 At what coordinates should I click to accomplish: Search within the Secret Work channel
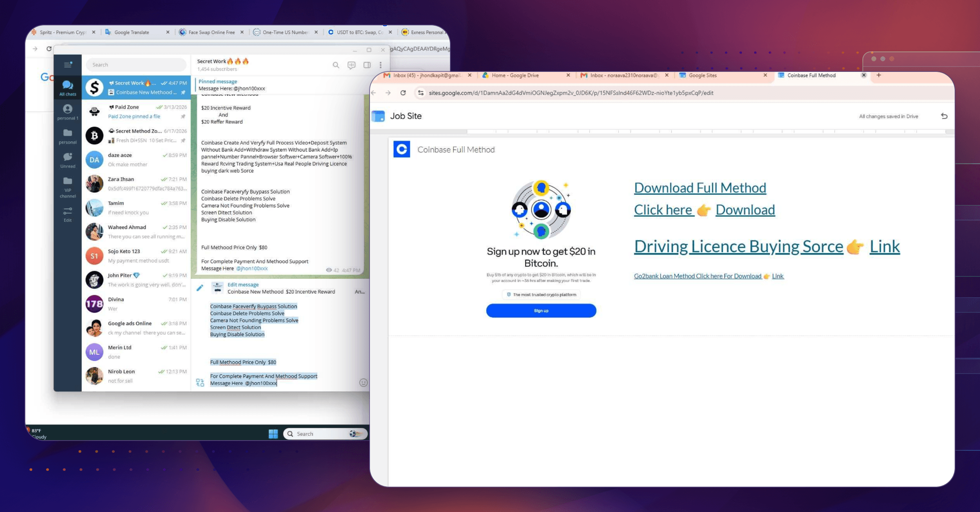[x=336, y=65]
